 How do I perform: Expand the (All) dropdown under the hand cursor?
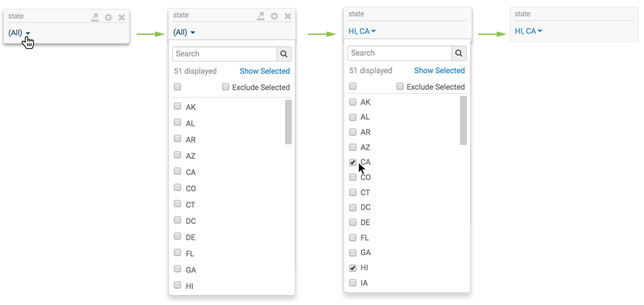(x=20, y=33)
